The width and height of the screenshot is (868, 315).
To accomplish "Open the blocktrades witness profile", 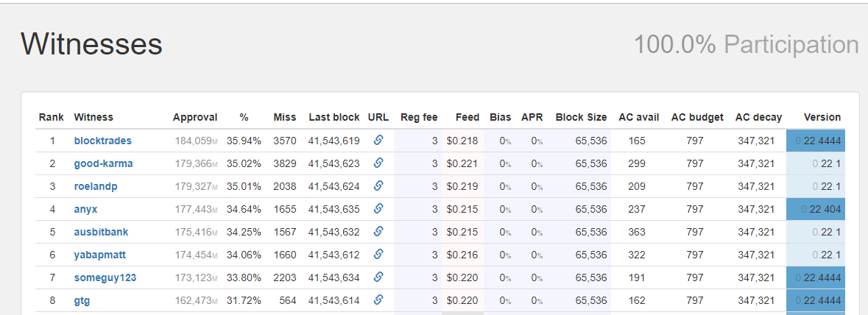I will click(103, 141).
